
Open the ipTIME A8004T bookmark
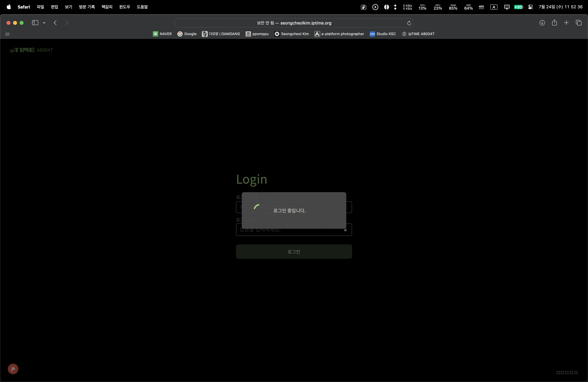(418, 34)
